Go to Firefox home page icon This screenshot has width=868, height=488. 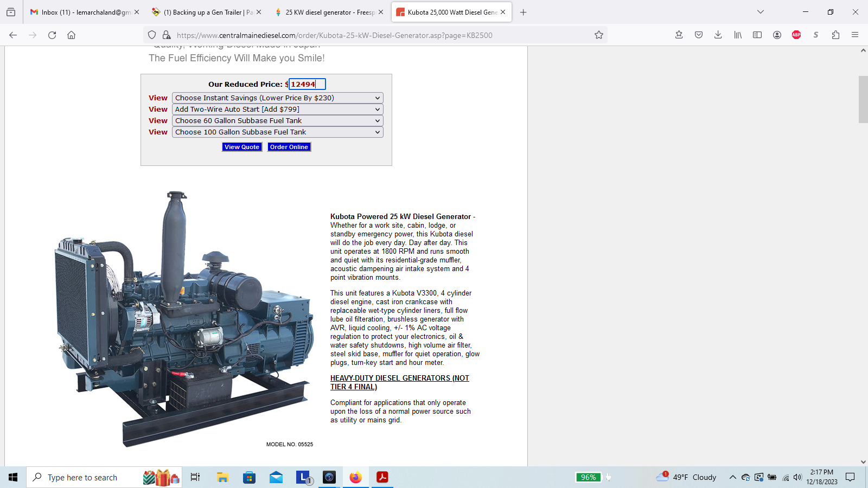click(x=71, y=35)
